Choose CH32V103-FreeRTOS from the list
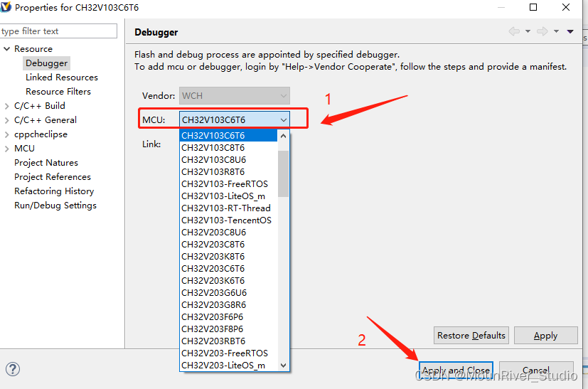The image size is (588, 389). (x=229, y=183)
